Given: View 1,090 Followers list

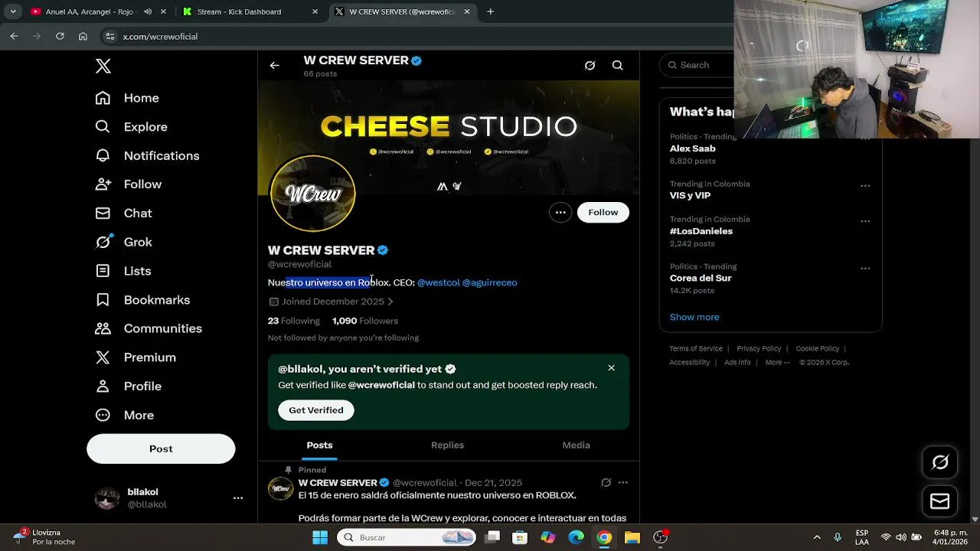Looking at the screenshot, I should (365, 321).
